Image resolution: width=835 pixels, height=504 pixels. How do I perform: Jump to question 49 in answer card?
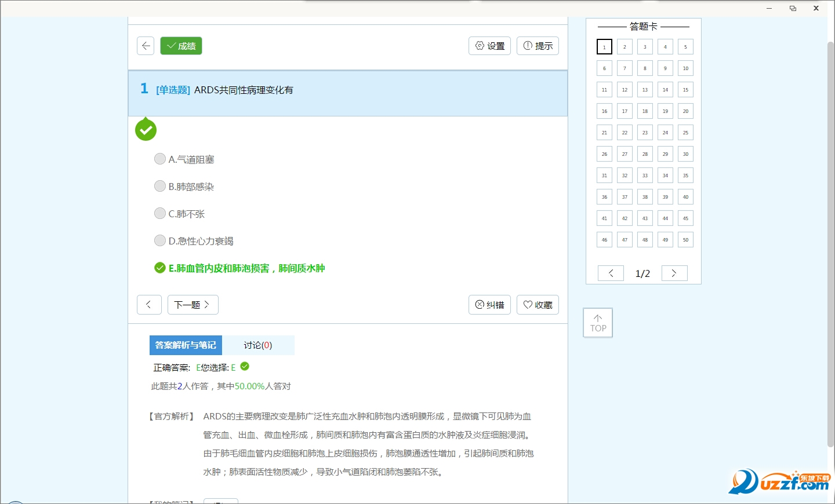(x=665, y=240)
